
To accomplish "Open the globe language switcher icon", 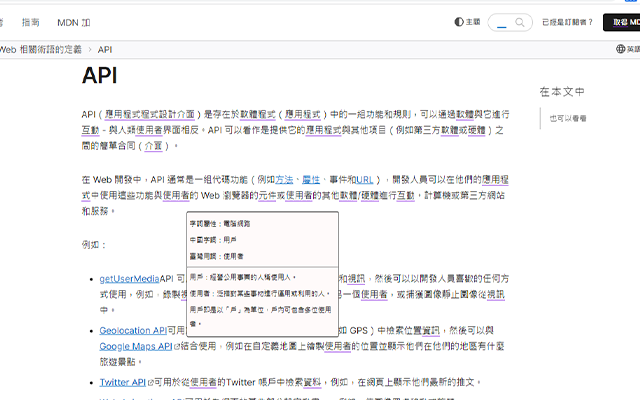I will coord(620,49).
